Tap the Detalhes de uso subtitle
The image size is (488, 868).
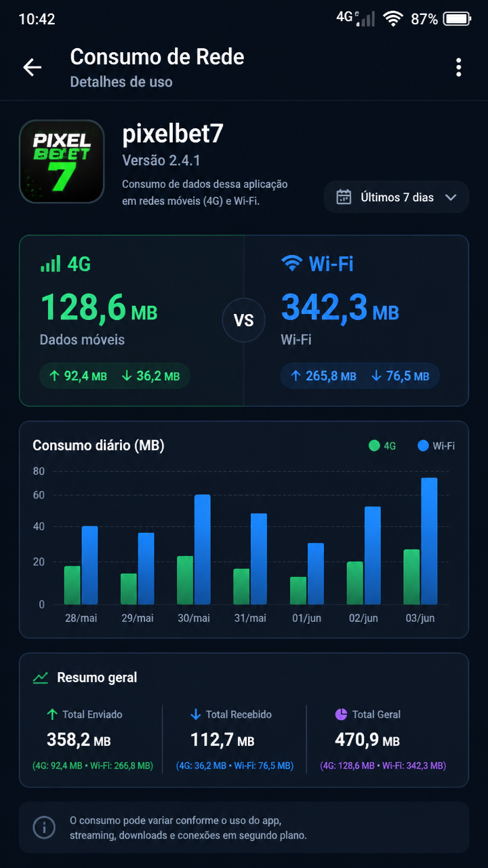(121, 82)
